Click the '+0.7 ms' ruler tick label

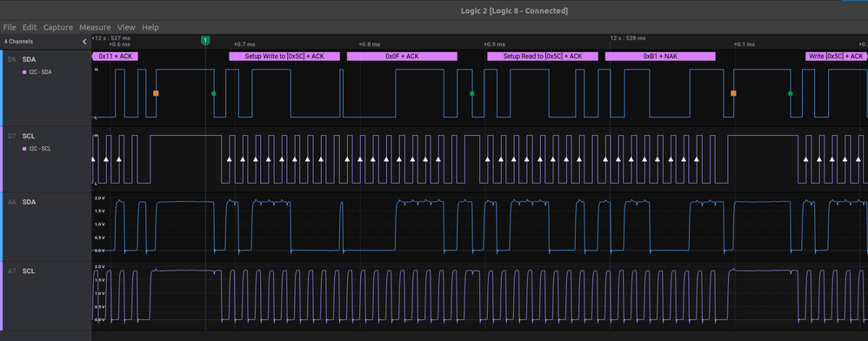point(244,44)
